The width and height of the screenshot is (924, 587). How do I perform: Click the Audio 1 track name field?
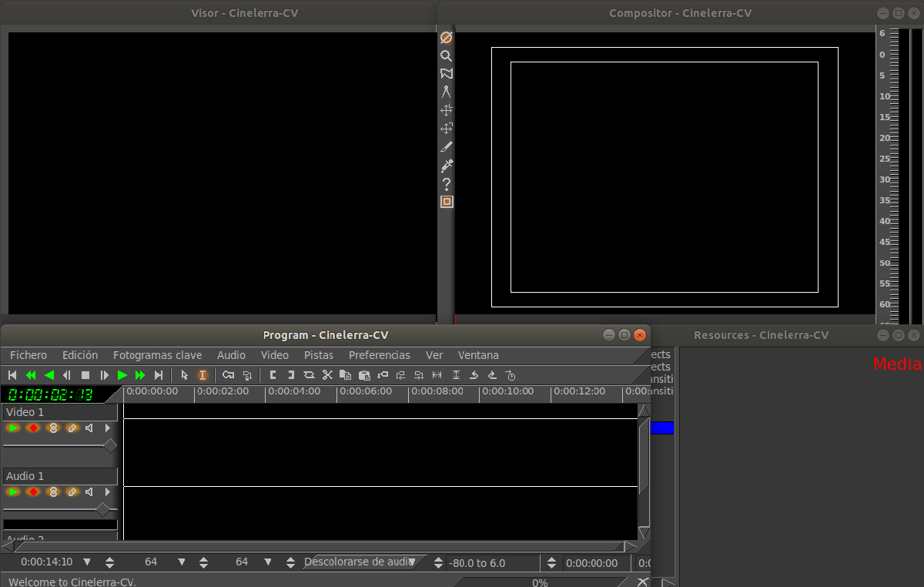point(60,476)
